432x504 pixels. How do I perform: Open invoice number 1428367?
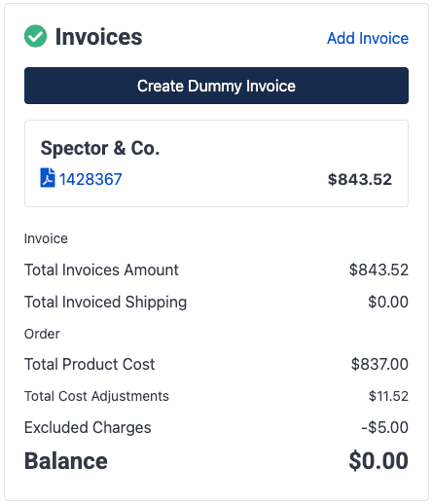[x=90, y=179]
